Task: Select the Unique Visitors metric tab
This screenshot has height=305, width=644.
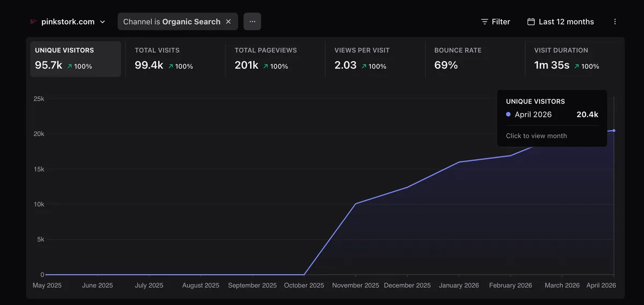Action: [76, 59]
